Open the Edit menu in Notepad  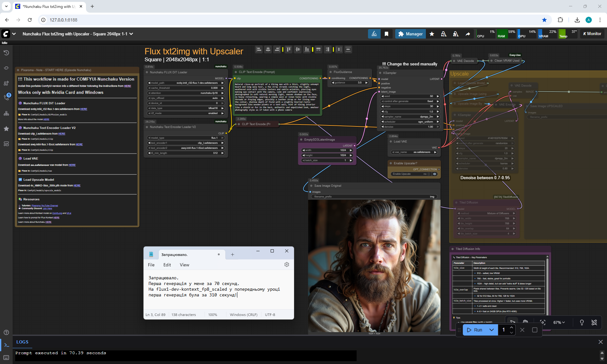[x=167, y=265]
